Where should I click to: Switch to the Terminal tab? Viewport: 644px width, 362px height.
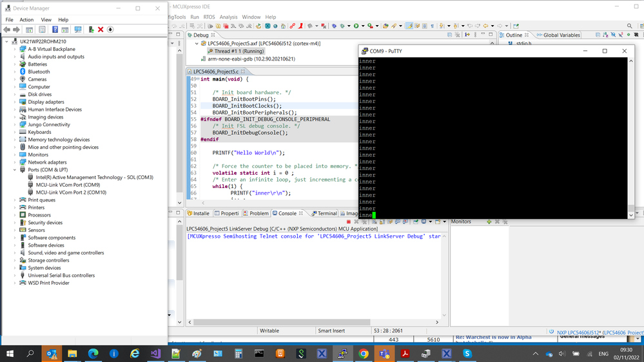coord(324,213)
